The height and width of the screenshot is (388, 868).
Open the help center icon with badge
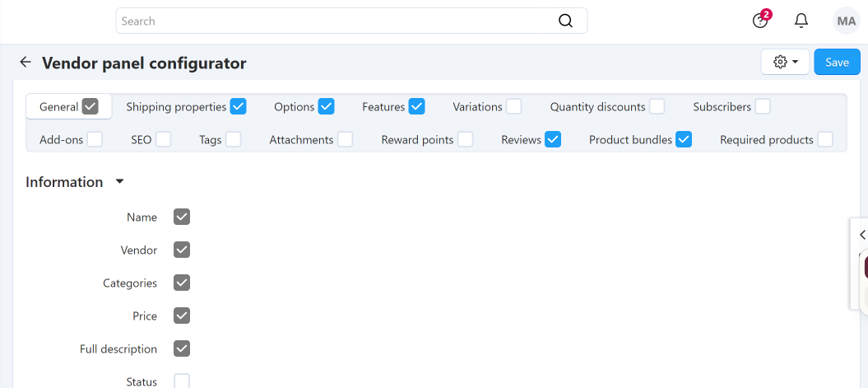(x=760, y=21)
